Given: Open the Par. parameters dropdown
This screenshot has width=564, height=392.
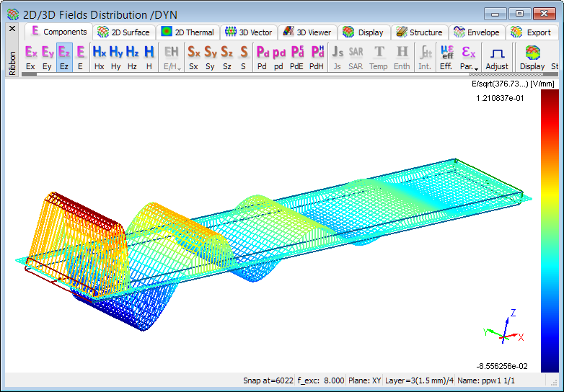Looking at the screenshot, I should [x=469, y=58].
